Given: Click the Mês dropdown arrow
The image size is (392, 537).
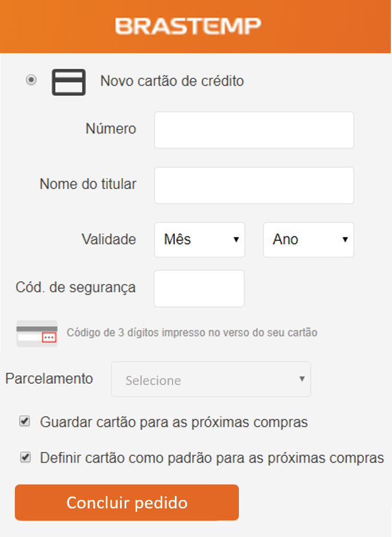Looking at the screenshot, I should click(236, 239).
